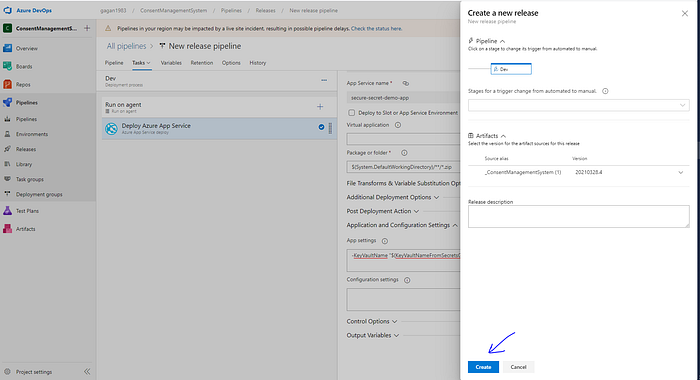Click the Cancel button

click(518, 367)
